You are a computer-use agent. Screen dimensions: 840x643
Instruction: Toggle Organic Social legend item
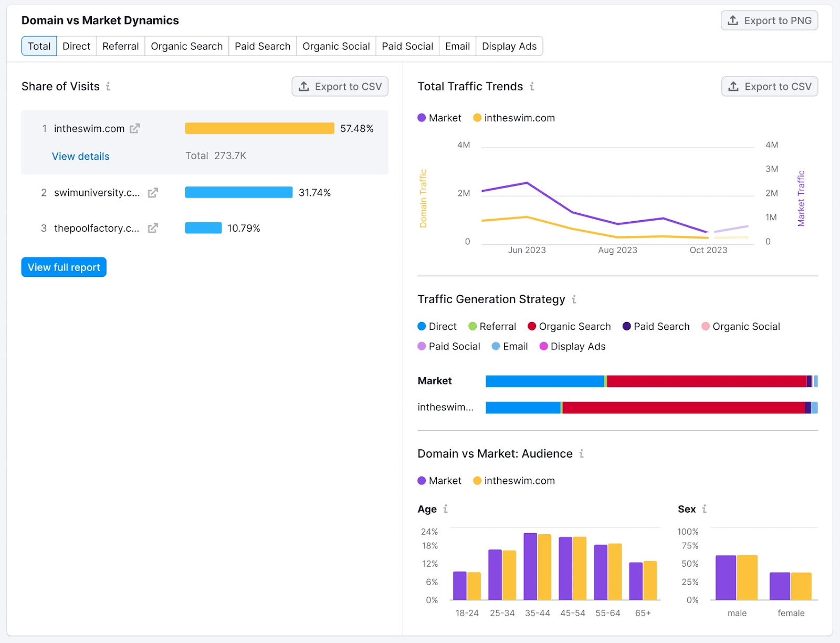click(741, 326)
